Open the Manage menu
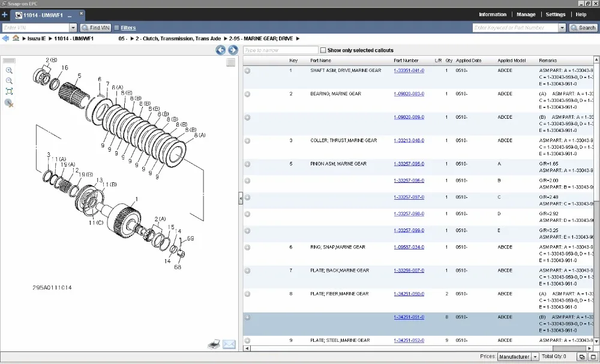The height and width of the screenshot is (364, 600). (x=526, y=14)
